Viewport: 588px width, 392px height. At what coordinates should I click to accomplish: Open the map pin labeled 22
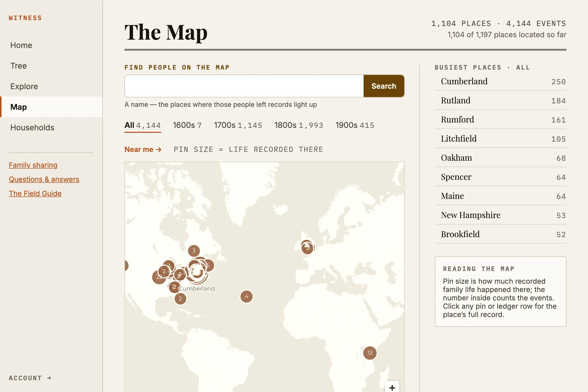click(x=159, y=277)
